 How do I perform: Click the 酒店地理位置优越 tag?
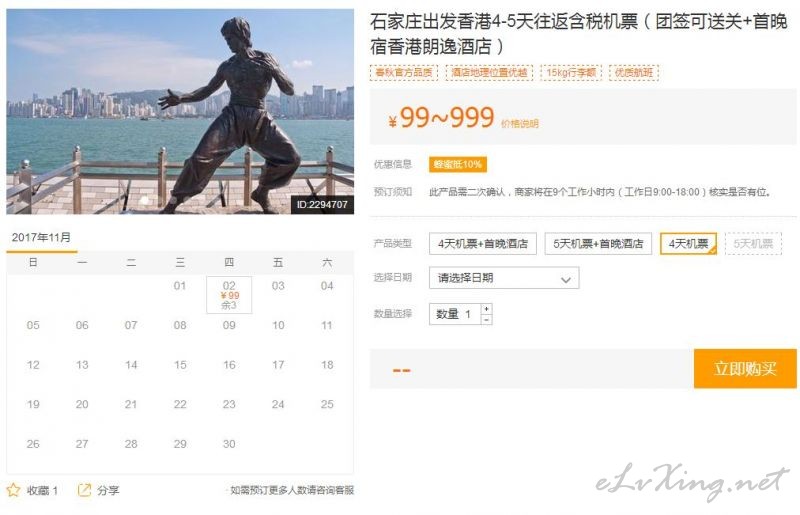[489, 72]
